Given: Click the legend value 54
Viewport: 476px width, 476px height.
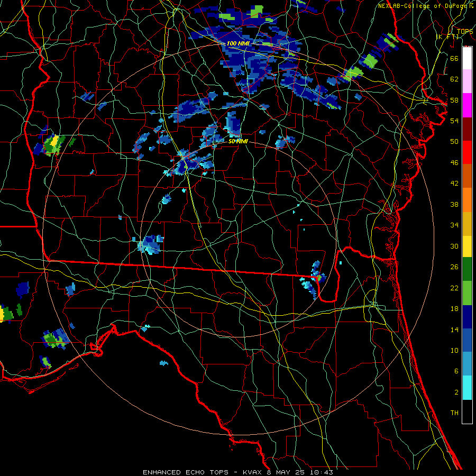Looking at the screenshot, I should coord(454,121).
